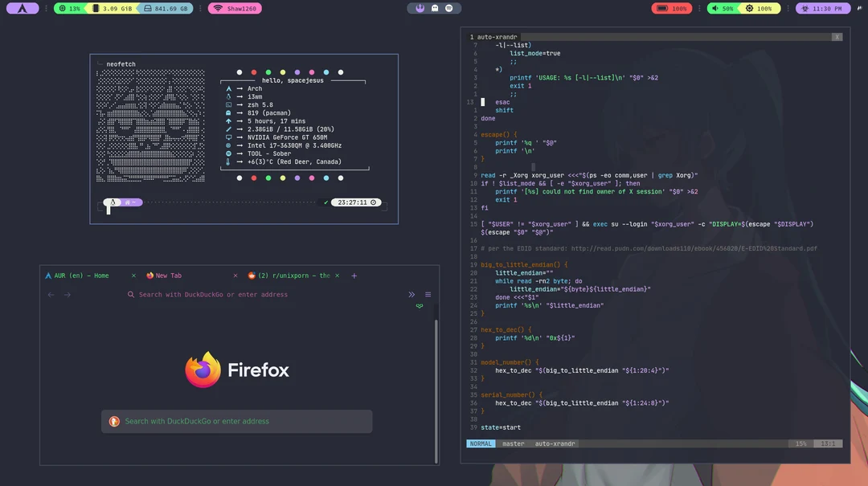Click Firefox's forward navigation arrow

point(68,295)
